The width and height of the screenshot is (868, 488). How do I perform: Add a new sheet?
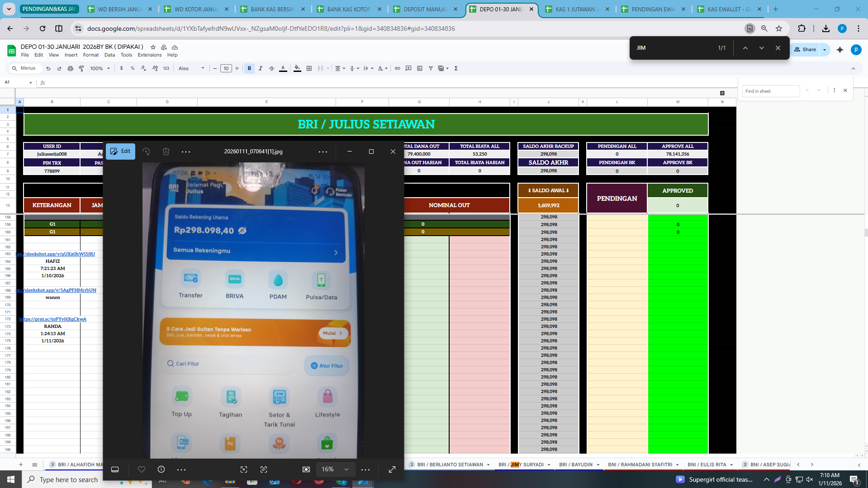pyautogui.click(x=21, y=464)
